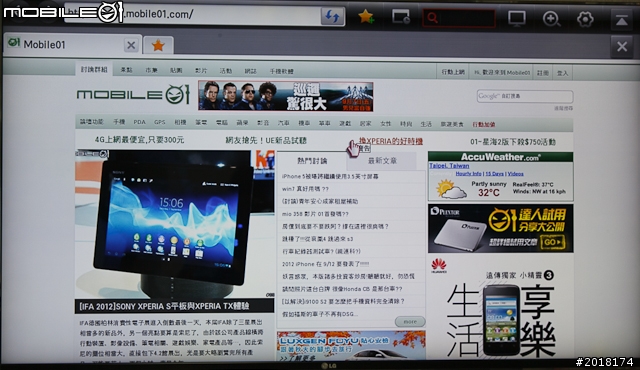The height and width of the screenshot is (370, 640).
Task: Switch to the 熱門討論 tab
Action: 312,161
